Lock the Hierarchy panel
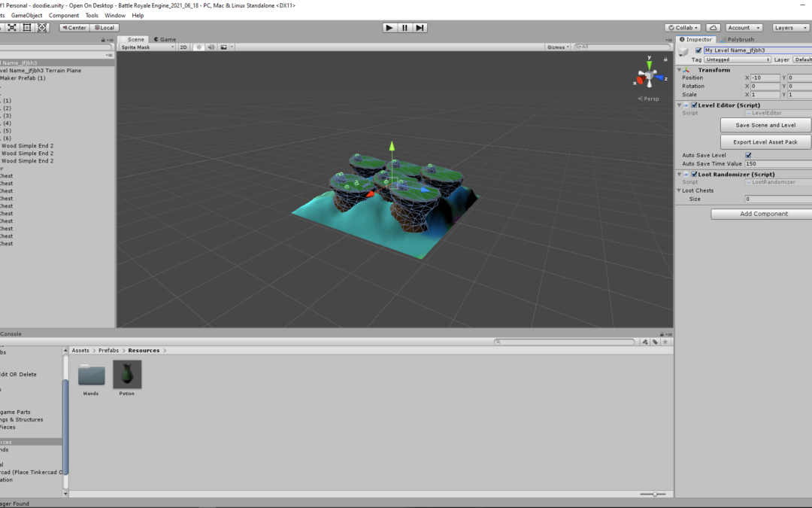This screenshot has height=508, width=812. coord(103,40)
